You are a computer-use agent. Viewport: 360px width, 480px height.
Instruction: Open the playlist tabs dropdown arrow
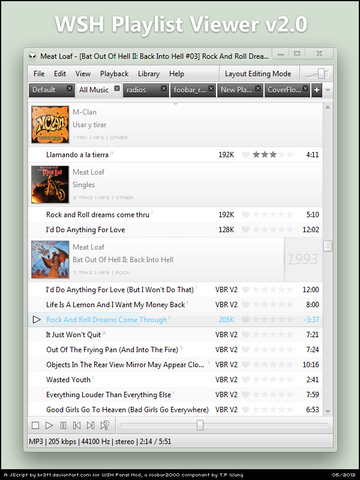click(328, 90)
